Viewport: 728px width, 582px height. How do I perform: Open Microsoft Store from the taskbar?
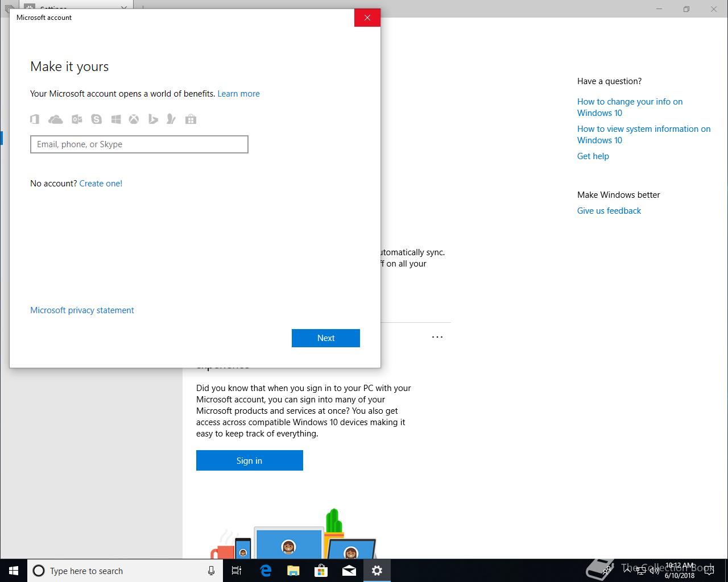321,571
